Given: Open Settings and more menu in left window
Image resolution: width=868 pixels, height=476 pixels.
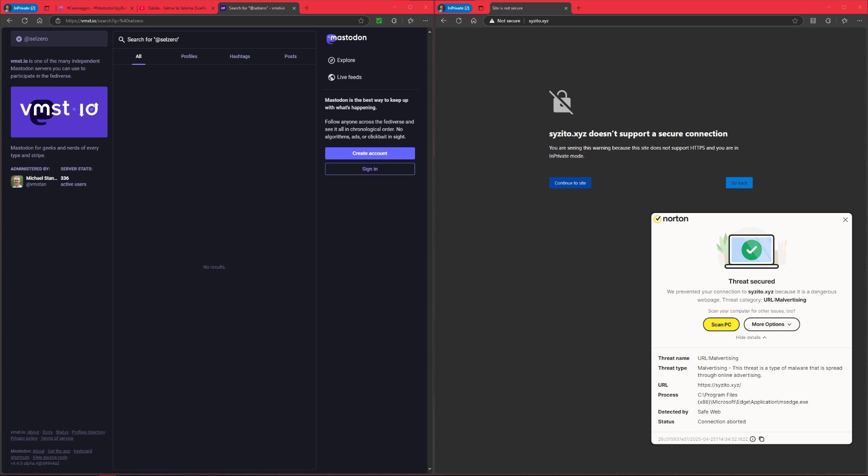Looking at the screenshot, I should click(425, 21).
